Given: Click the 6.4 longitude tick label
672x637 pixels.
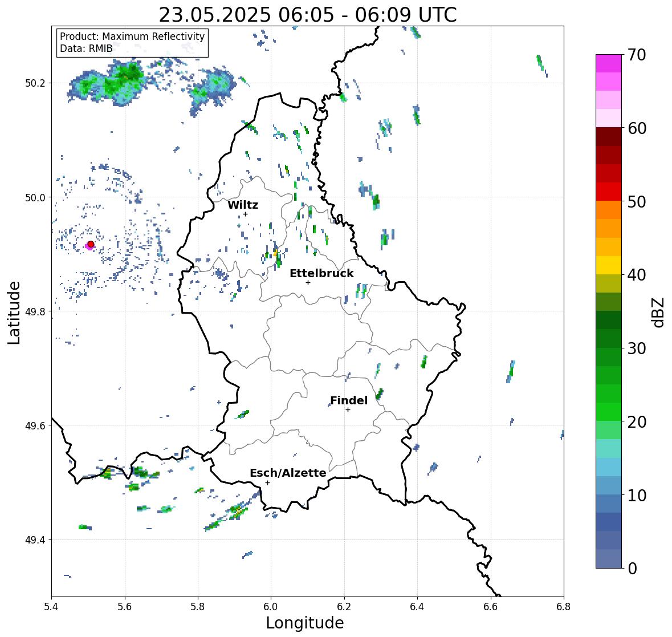Looking at the screenshot, I should (417, 607).
